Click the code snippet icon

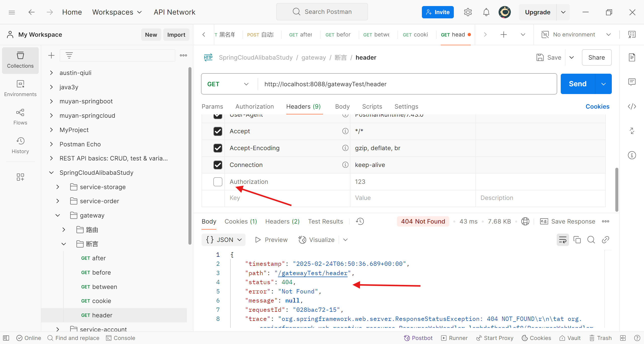[x=632, y=106]
